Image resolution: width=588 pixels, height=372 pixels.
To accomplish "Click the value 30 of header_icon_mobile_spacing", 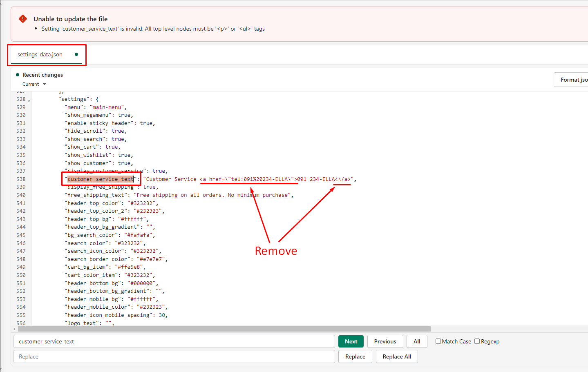I will (x=162, y=315).
